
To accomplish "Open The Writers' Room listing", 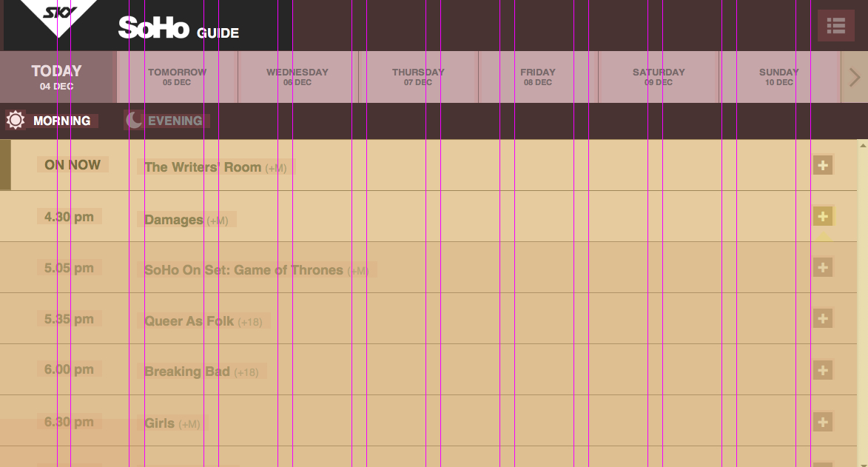I will (x=216, y=167).
